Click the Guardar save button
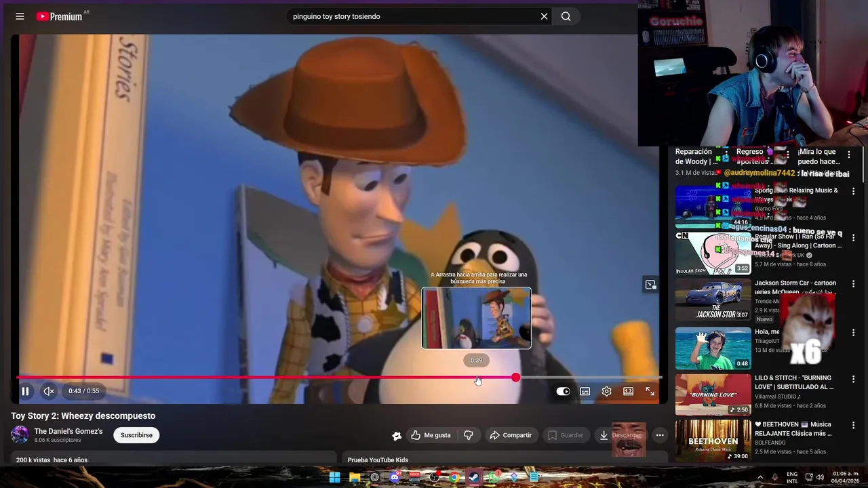Viewport: 868px width, 488px height. tap(565, 435)
